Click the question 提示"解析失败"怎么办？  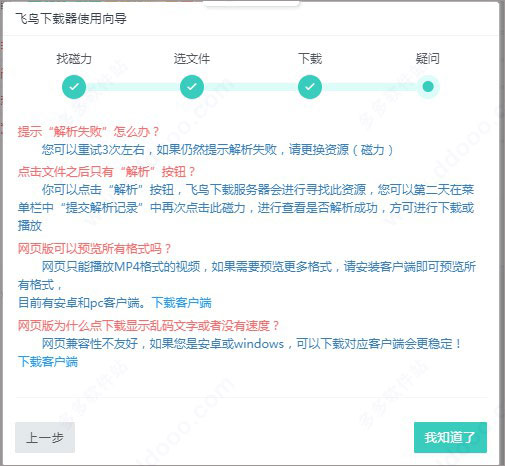(89, 132)
